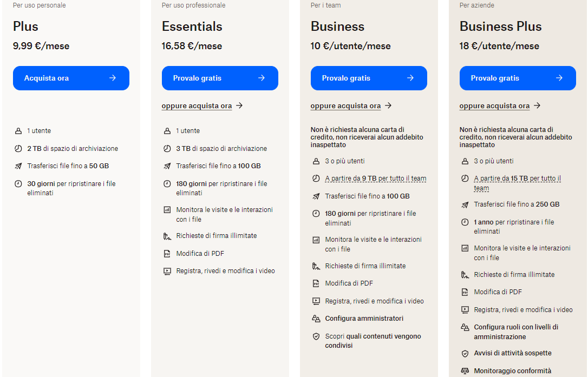Click chart icon beside Essentials 'Monitora le visite'
Screen dimensions: 588x377
click(167, 209)
